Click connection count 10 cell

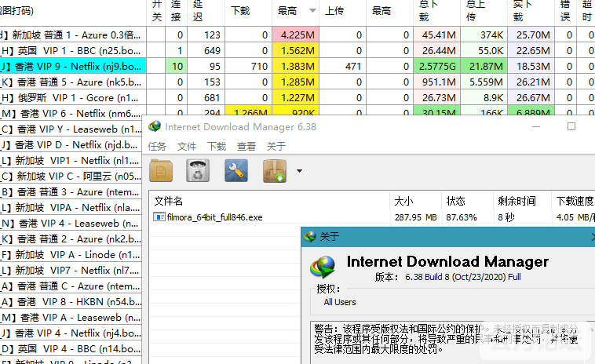click(177, 67)
